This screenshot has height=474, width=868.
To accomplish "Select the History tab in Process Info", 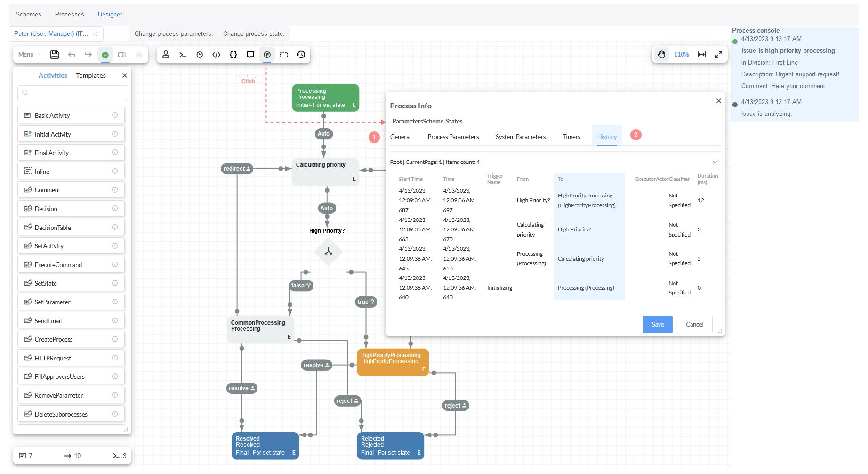I will pos(607,137).
